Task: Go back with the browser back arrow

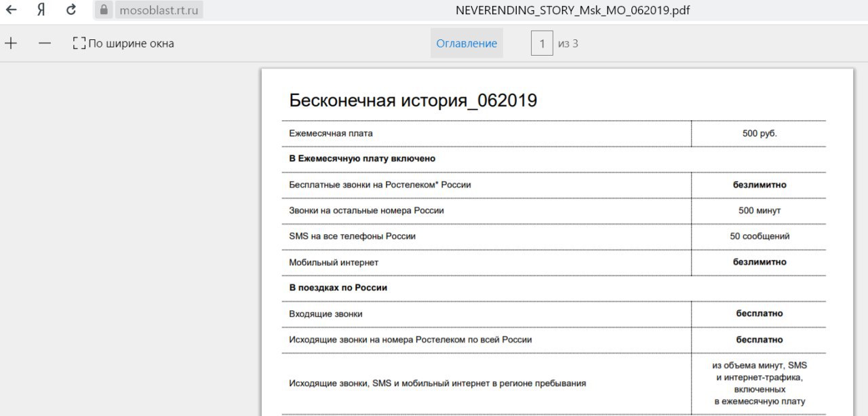Action: (11, 10)
